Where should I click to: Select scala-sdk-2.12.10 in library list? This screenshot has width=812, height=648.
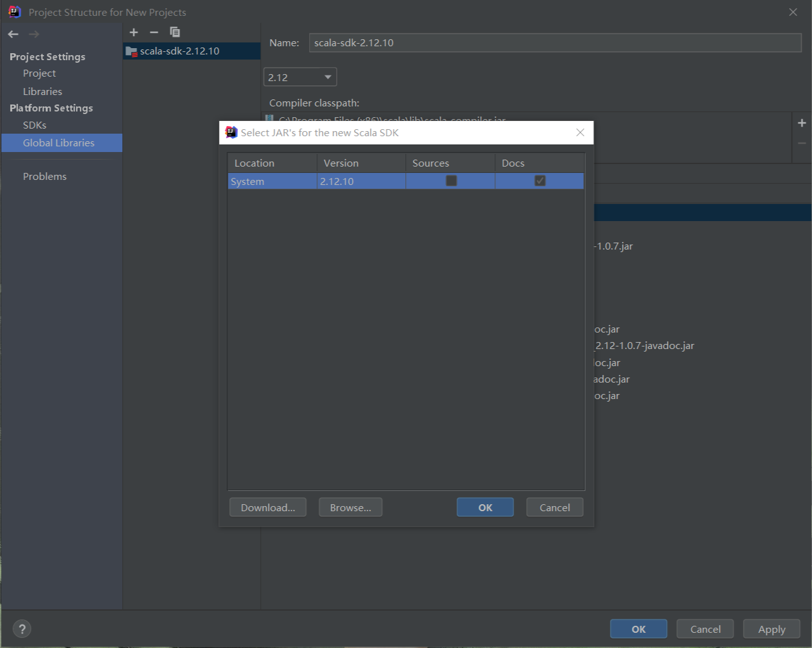click(x=191, y=51)
